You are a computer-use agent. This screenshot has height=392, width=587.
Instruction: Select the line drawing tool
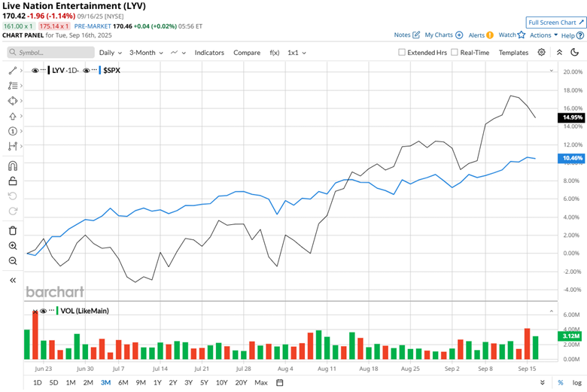pos(12,71)
